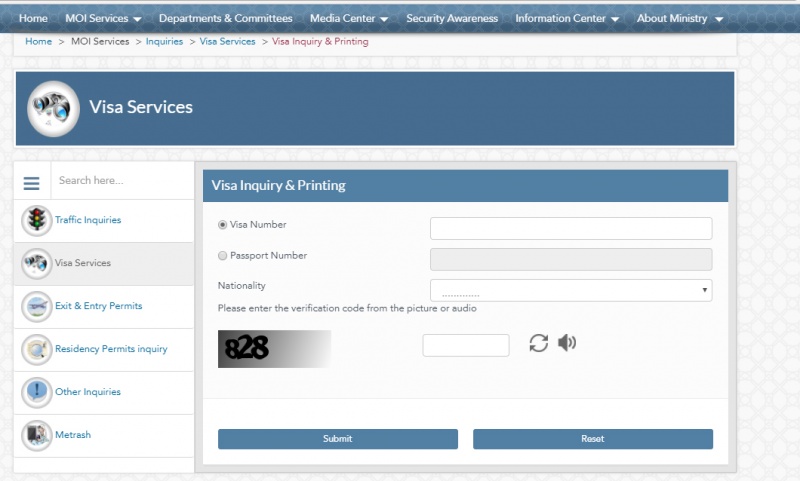
Task: Click the Reset button
Action: coord(593,439)
